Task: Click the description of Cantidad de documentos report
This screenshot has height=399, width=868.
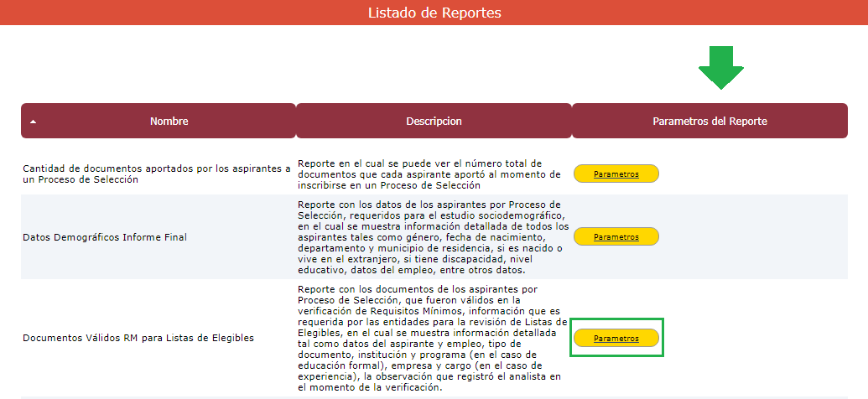Action: [429, 174]
